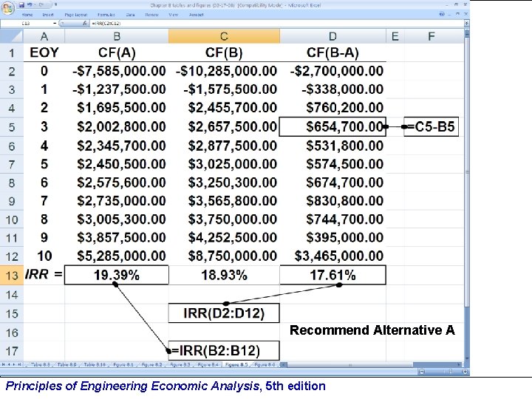The width and height of the screenshot is (532, 399).
Task: Undo the last action
Action: (x=30, y=4)
